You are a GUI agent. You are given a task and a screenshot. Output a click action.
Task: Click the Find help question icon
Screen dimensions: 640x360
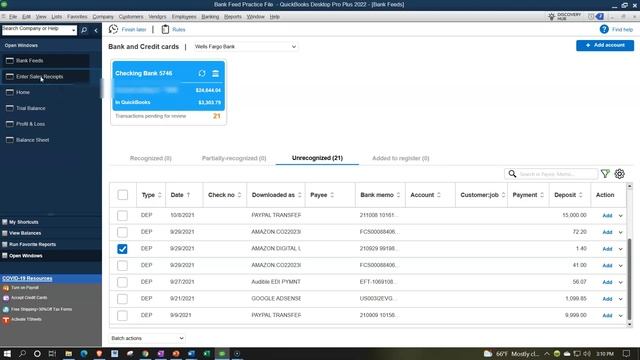604,29
